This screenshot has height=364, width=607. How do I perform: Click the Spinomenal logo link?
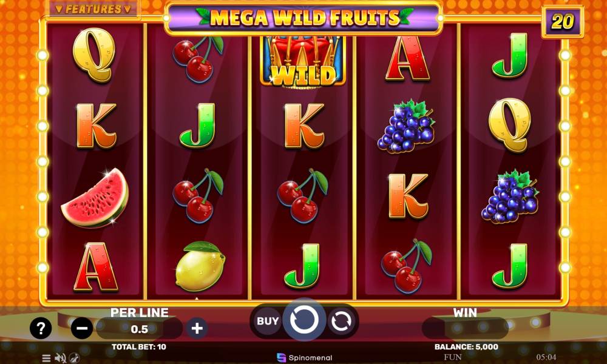[305, 358]
